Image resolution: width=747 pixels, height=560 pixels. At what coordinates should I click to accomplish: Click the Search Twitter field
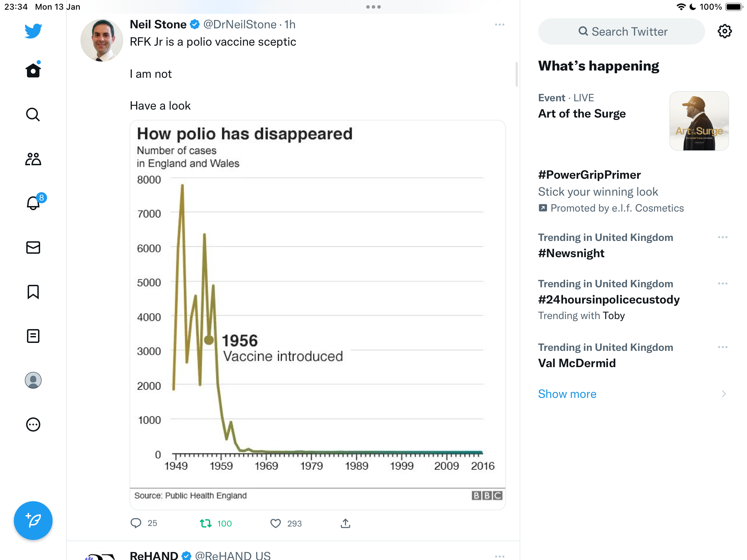tap(621, 31)
